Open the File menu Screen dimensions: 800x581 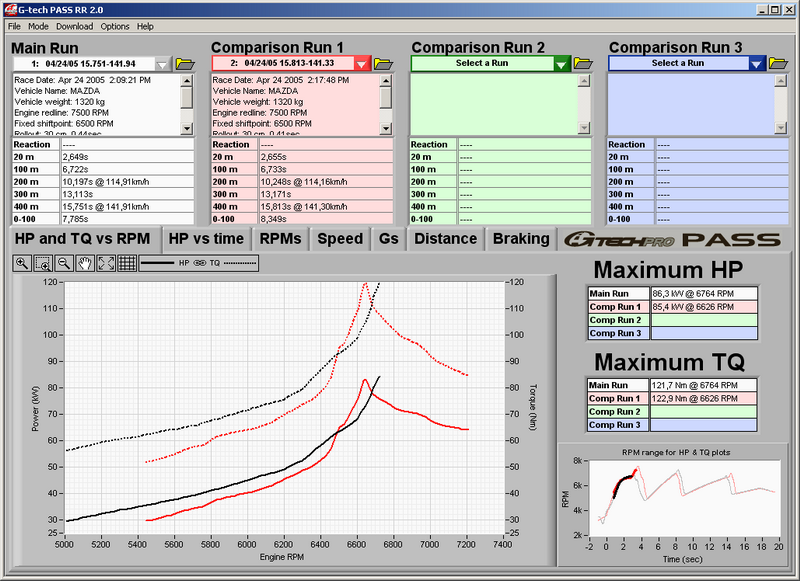click(x=14, y=27)
